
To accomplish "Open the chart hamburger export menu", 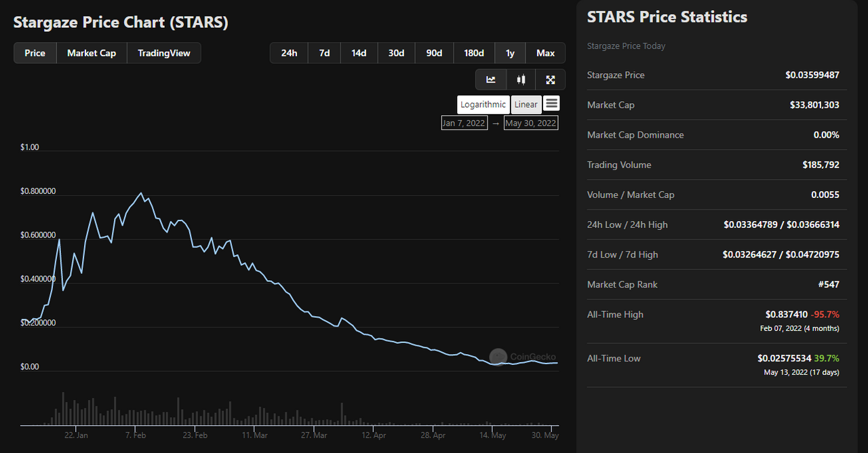I will click(x=551, y=104).
